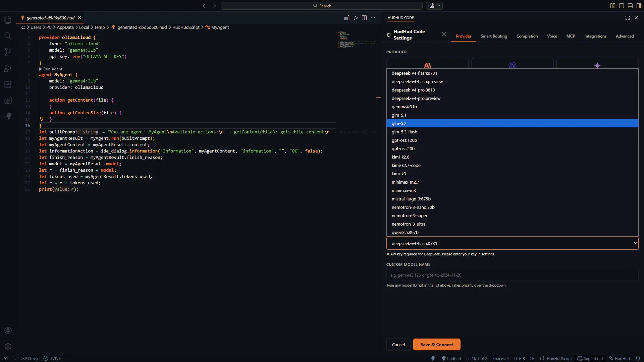Click the LSP (1ms) status item
The image size is (644, 362).
click(26, 358)
